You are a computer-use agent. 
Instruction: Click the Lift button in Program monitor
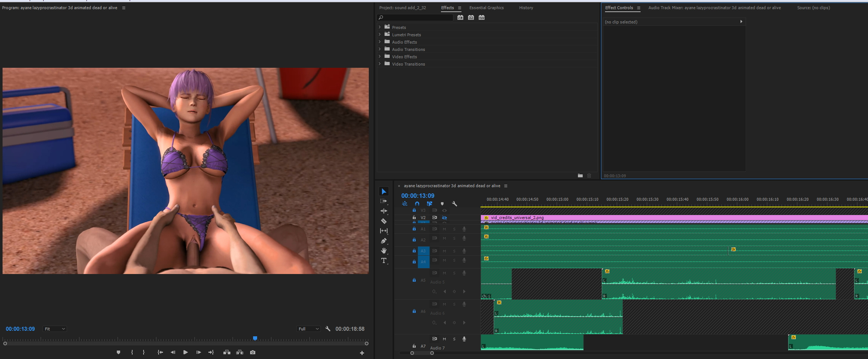pos(227,352)
